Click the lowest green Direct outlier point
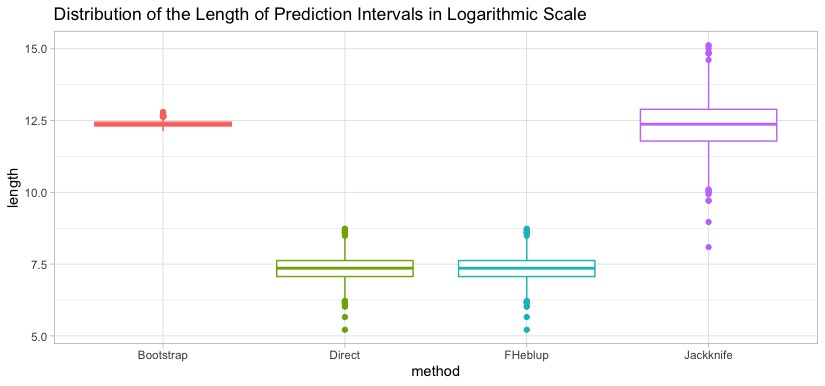825x386 pixels. (345, 330)
